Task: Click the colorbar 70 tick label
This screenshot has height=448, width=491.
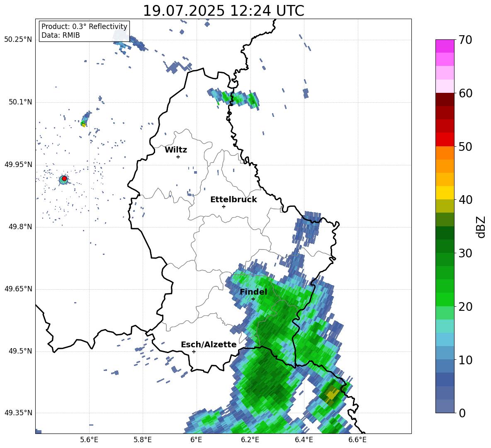Action: pyautogui.click(x=465, y=40)
